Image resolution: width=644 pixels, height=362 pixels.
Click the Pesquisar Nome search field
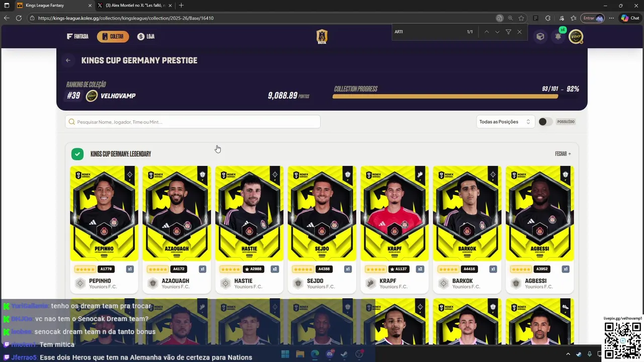coord(193,122)
